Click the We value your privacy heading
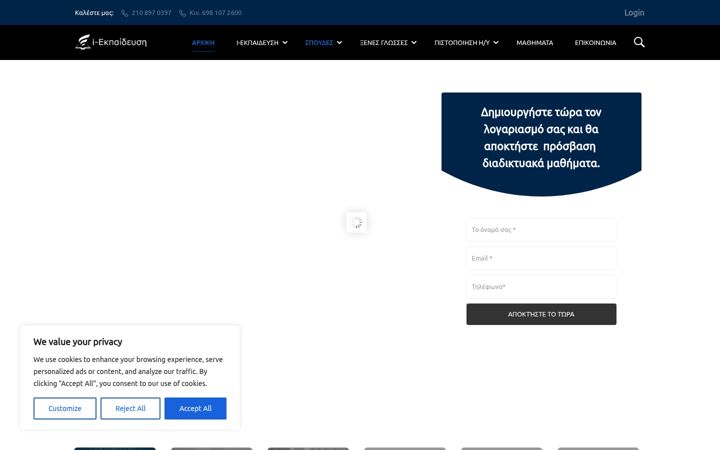Image resolution: width=720 pixels, height=450 pixels. 78,342
